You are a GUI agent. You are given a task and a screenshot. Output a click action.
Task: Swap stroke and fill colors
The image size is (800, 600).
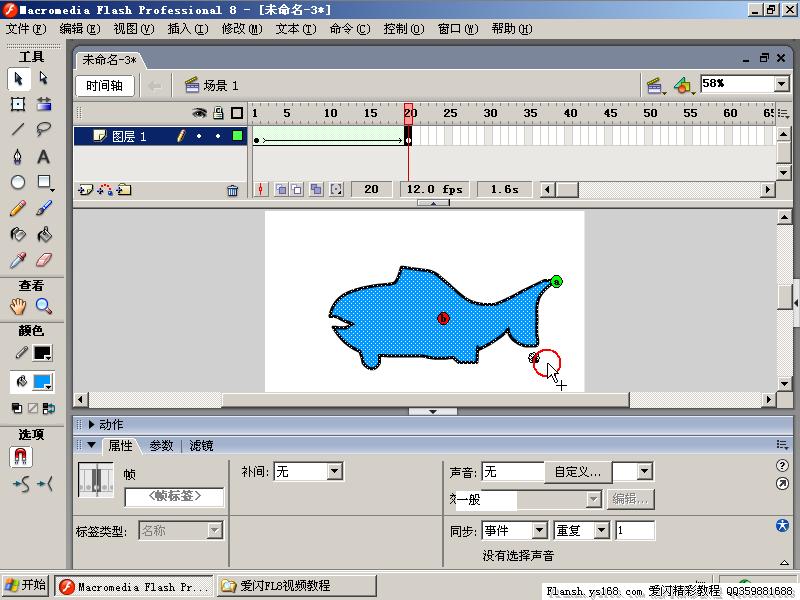[49, 408]
